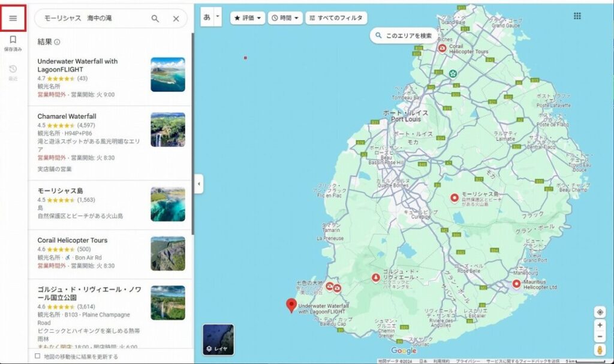Screen dimensions: 614x364
Task: Click the モーリシャス島 result photo
Action: [x=168, y=204]
